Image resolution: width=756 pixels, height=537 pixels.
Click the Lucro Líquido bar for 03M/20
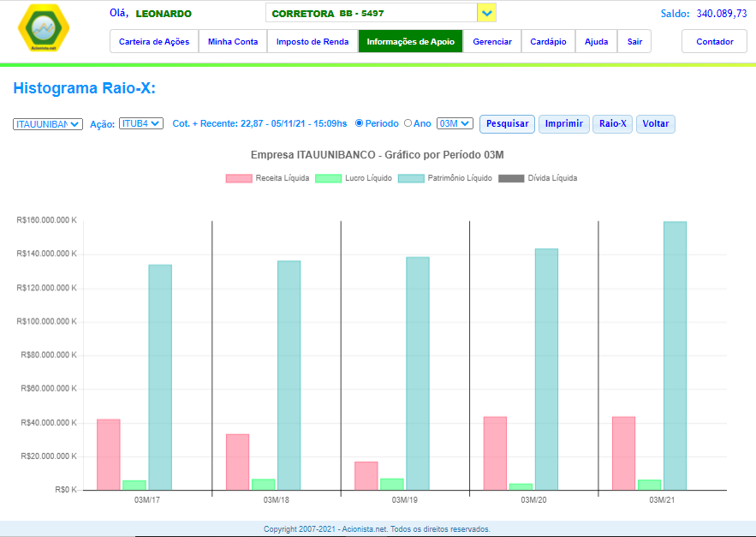click(x=521, y=487)
